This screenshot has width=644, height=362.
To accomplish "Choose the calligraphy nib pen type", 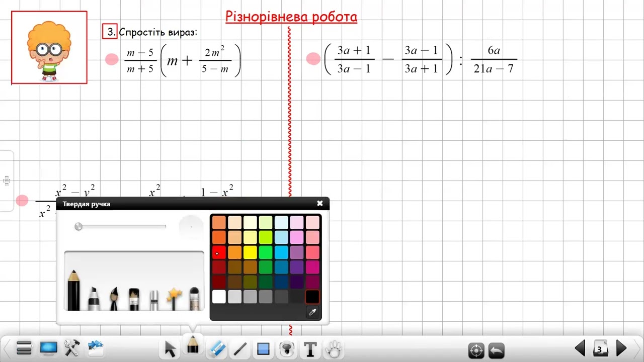I will 114,298.
